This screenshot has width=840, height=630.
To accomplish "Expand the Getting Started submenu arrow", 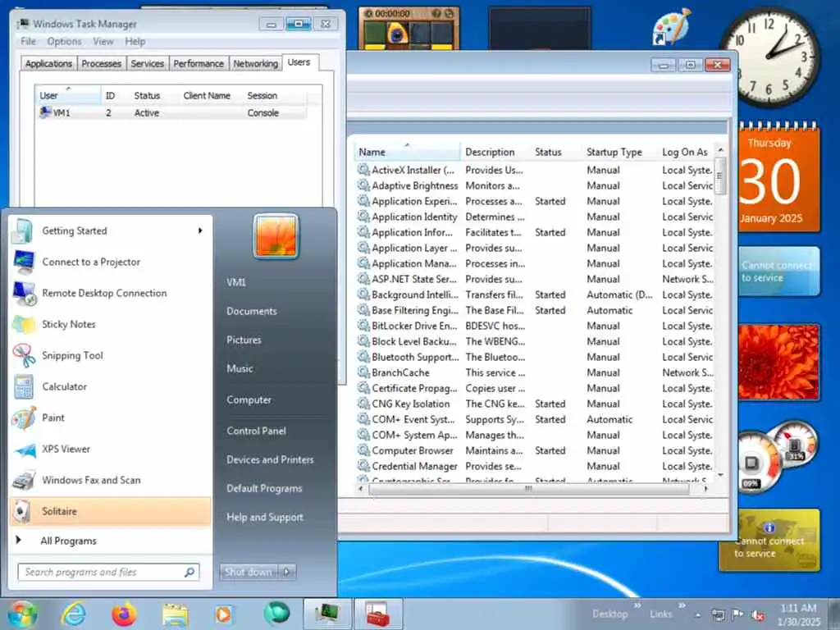I will click(x=200, y=231).
